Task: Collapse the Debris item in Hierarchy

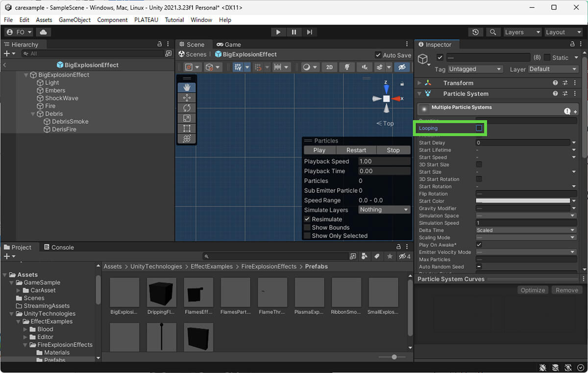Action: tap(34, 114)
